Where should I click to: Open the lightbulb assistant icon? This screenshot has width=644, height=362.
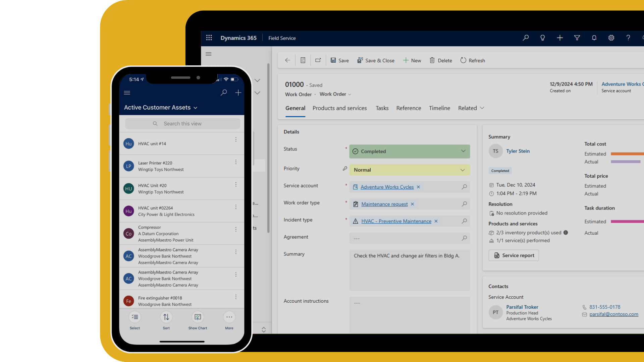point(542,38)
